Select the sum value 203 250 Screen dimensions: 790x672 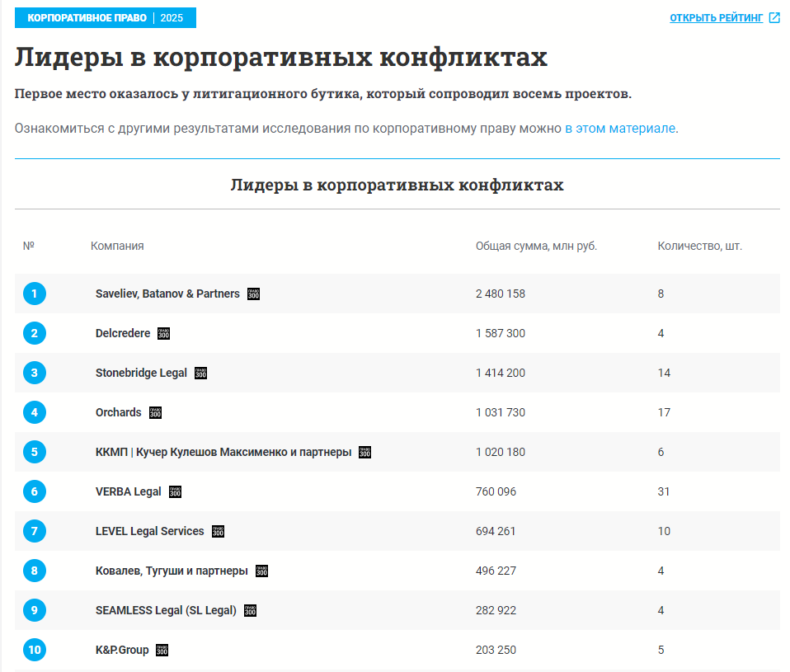[496, 650]
